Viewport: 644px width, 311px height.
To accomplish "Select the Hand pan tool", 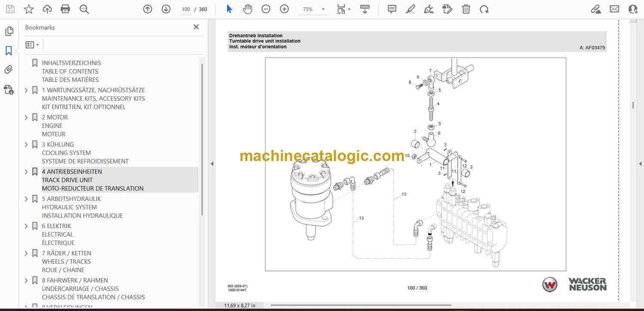I will [247, 9].
